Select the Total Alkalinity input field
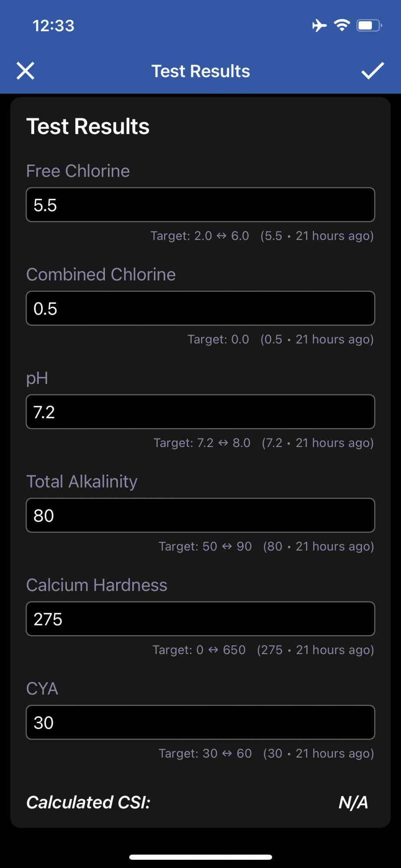Image resolution: width=401 pixels, height=868 pixels. (200, 515)
